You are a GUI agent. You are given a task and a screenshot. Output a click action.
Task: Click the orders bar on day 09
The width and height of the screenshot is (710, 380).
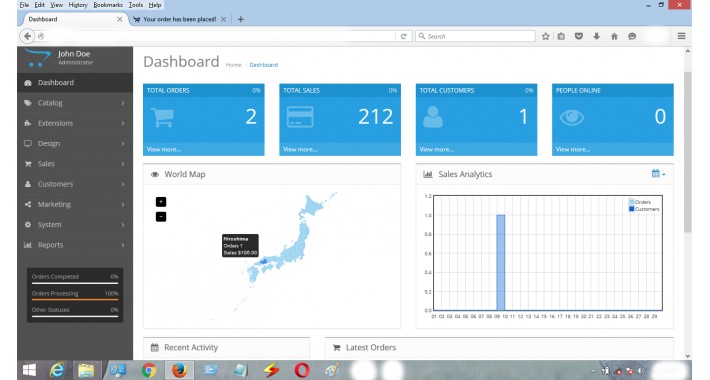[500, 262]
